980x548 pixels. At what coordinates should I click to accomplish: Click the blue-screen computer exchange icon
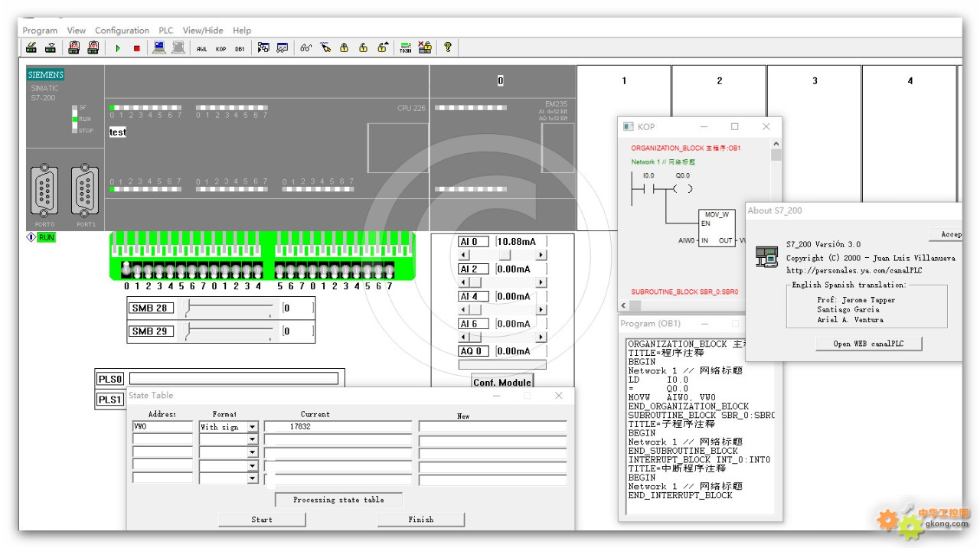pyautogui.click(x=159, y=47)
